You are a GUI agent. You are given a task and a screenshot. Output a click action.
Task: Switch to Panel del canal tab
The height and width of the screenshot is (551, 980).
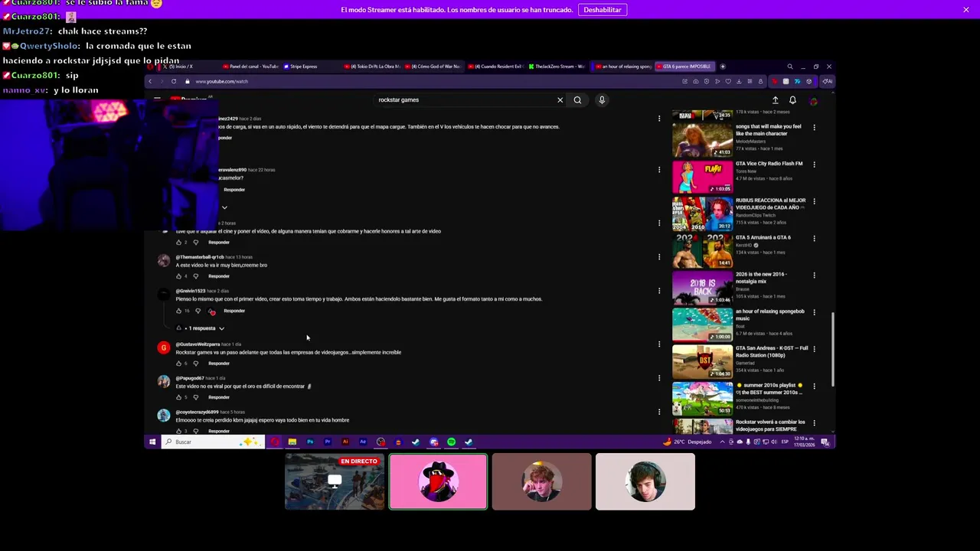coord(250,67)
